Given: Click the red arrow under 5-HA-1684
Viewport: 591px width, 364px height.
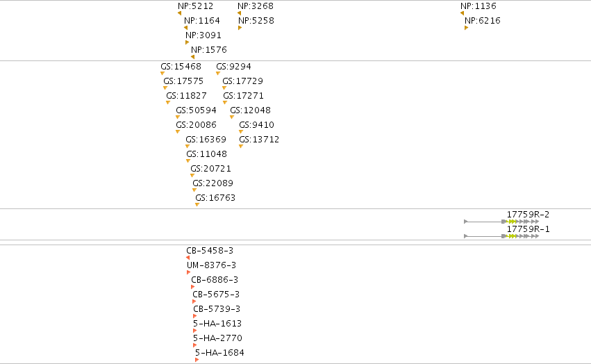Looking at the screenshot, I should tap(197, 360).
